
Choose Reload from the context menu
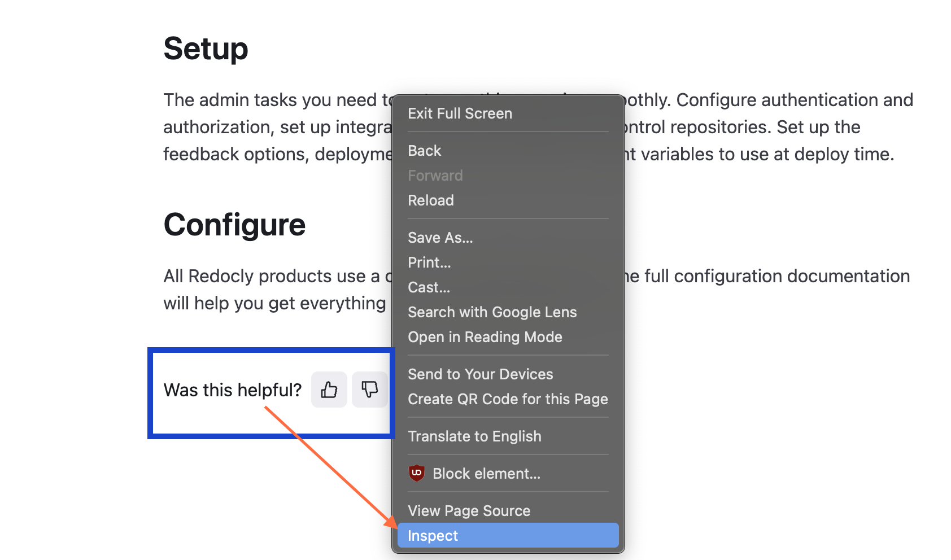508,200
